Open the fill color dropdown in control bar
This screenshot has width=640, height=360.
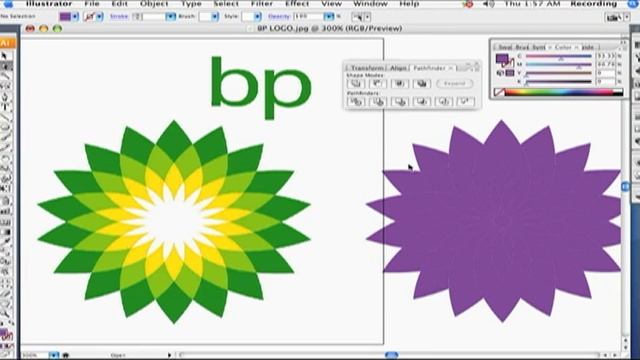[75, 17]
